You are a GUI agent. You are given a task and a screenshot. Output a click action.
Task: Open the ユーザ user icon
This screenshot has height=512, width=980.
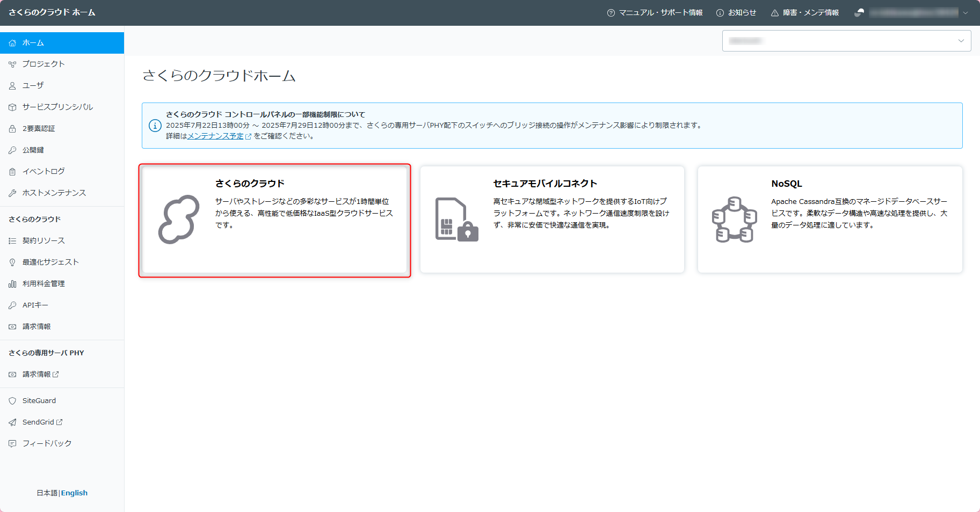point(12,85)
